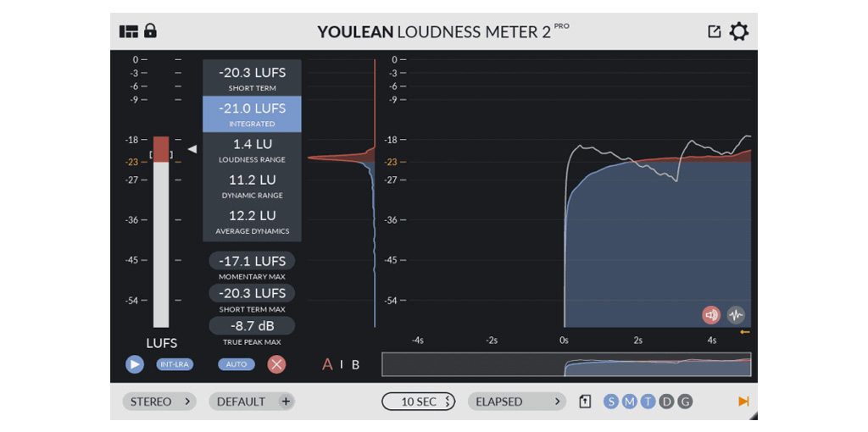Click True Peak Max -8.7 dB value

252,326
